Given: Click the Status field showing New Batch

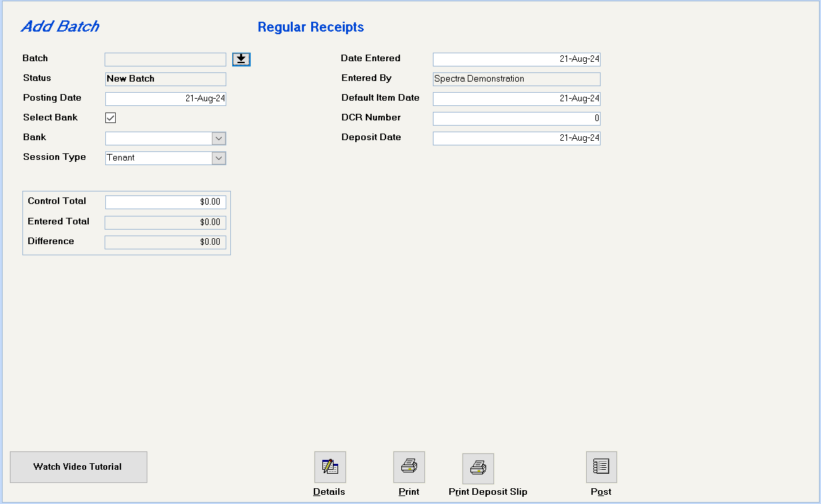Looking at the screenshot, I should pyautogui.click(x=166, y=79).
